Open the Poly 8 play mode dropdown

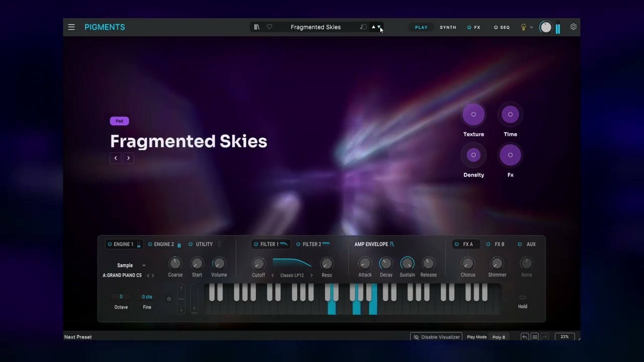point(499,337)
